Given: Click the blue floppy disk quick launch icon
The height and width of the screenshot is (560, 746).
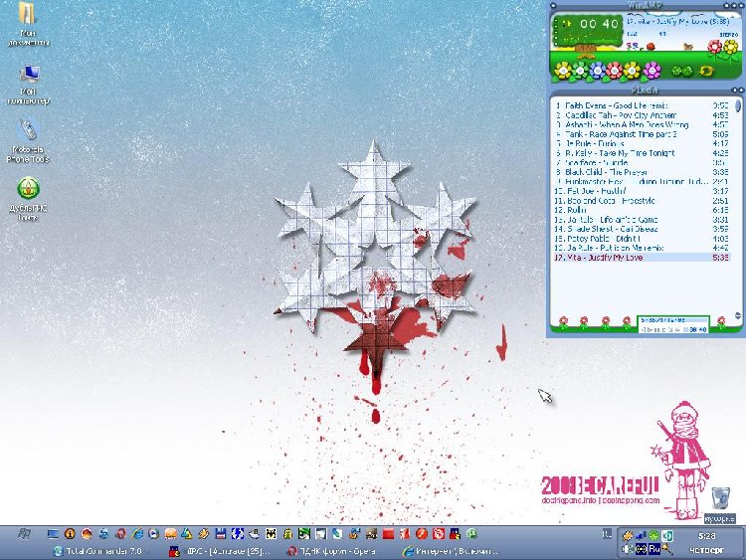Looking at the screenshot, I should [x=220, y=534].
